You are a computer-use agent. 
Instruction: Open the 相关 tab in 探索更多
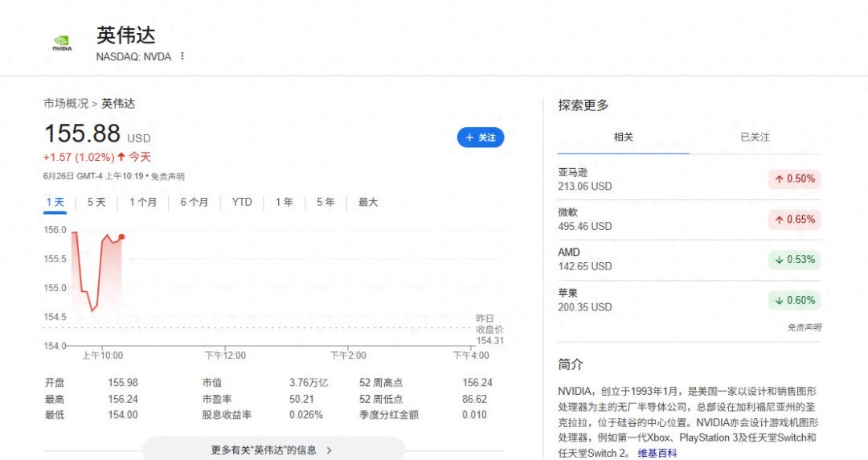click(624, 137)
